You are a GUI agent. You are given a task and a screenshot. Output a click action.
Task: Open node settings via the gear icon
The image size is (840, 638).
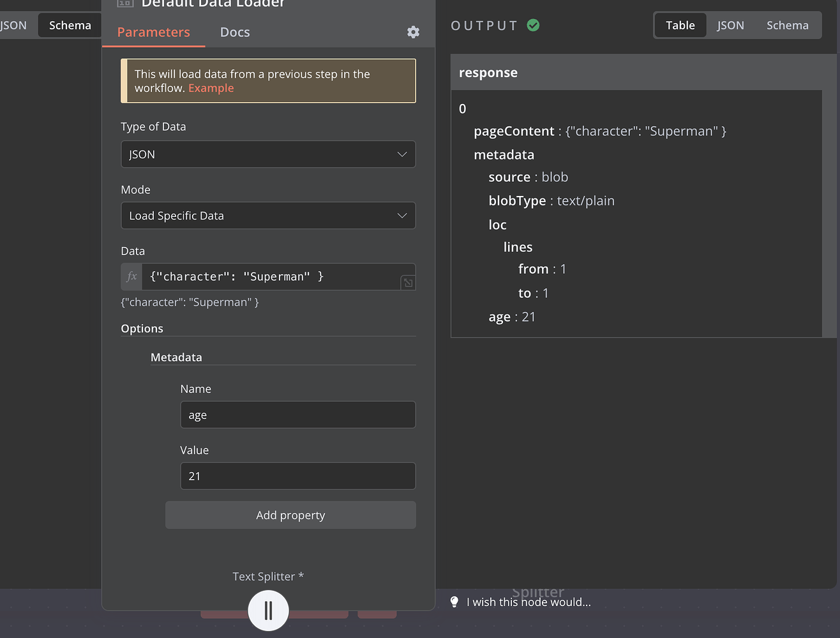point(413,31)
